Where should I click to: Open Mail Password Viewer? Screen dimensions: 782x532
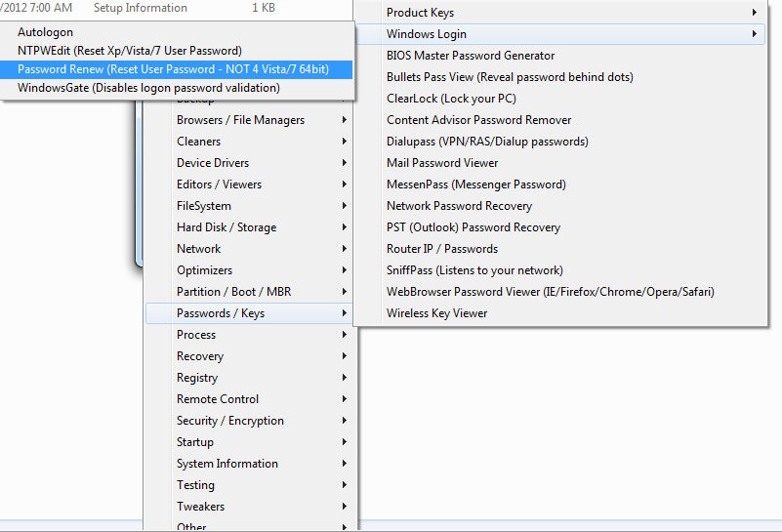coord(560,163)
